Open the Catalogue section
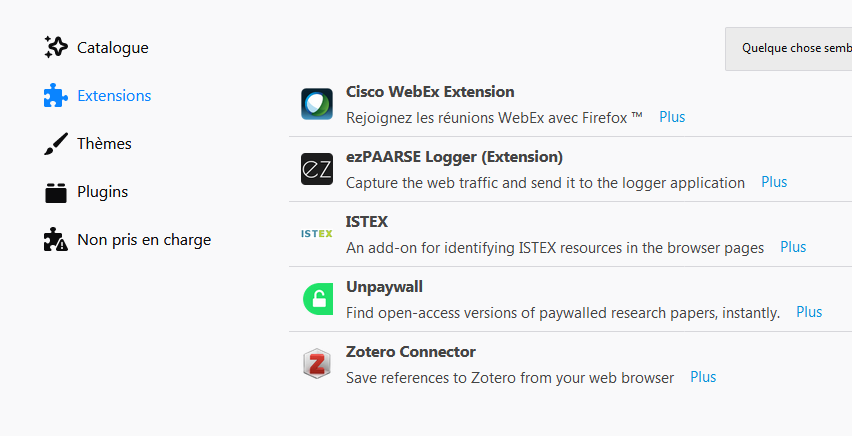This screenshot has height=436, width=852. (x=112, y=48)
